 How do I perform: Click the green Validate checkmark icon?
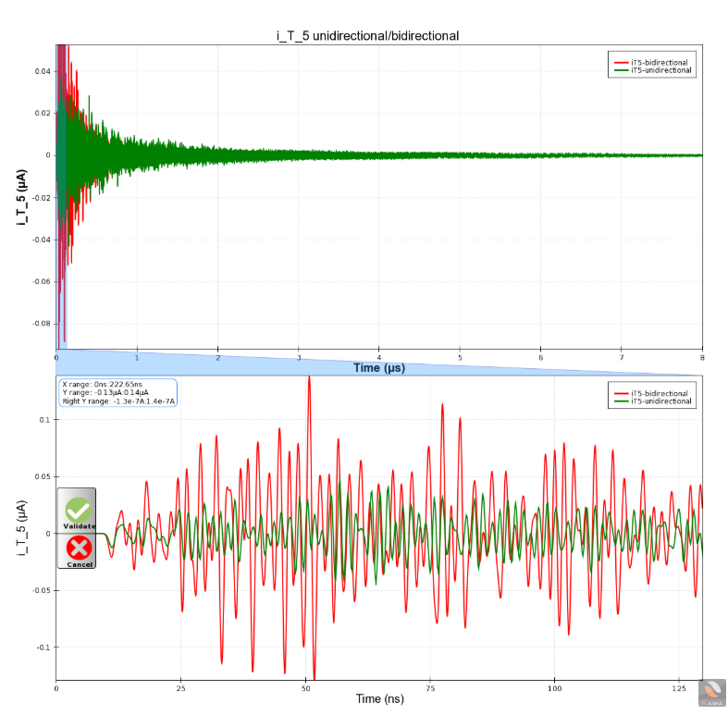[78, 509]
